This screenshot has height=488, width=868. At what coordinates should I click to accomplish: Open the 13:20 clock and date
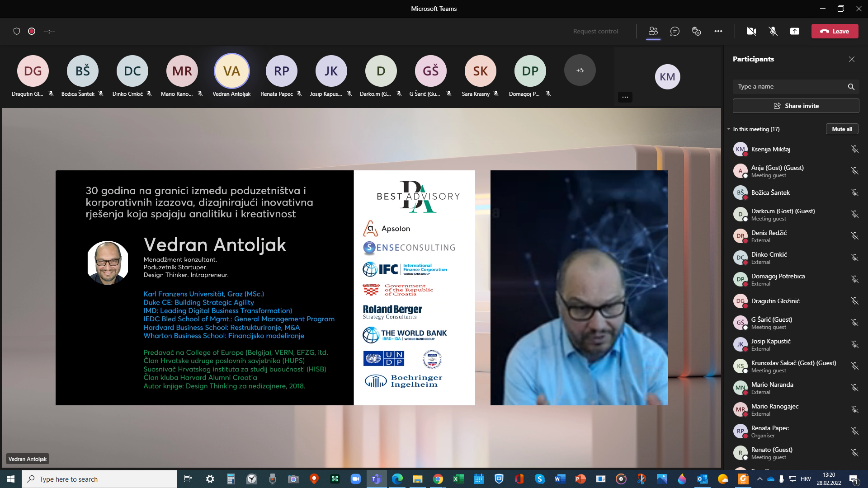click(x=829, y=479)
